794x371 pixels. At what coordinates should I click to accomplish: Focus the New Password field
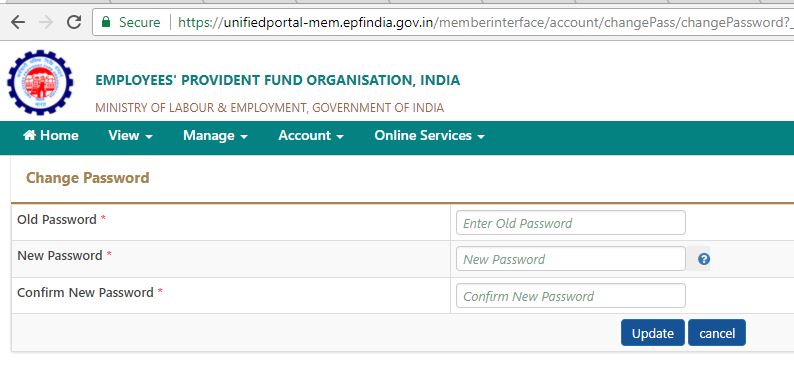571,259
